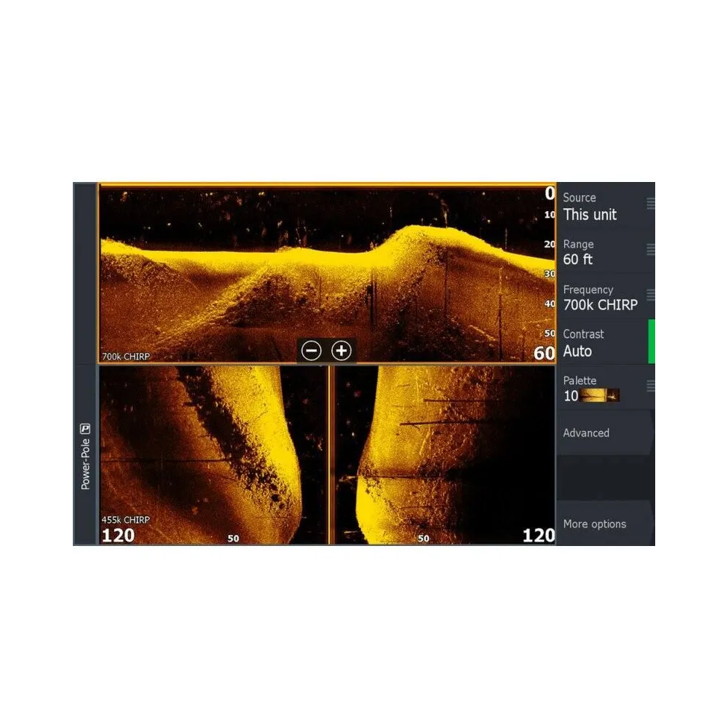Screen dimensions: 728x728
Task: Click the Power-Pole P icon
Action: [85, 430]
